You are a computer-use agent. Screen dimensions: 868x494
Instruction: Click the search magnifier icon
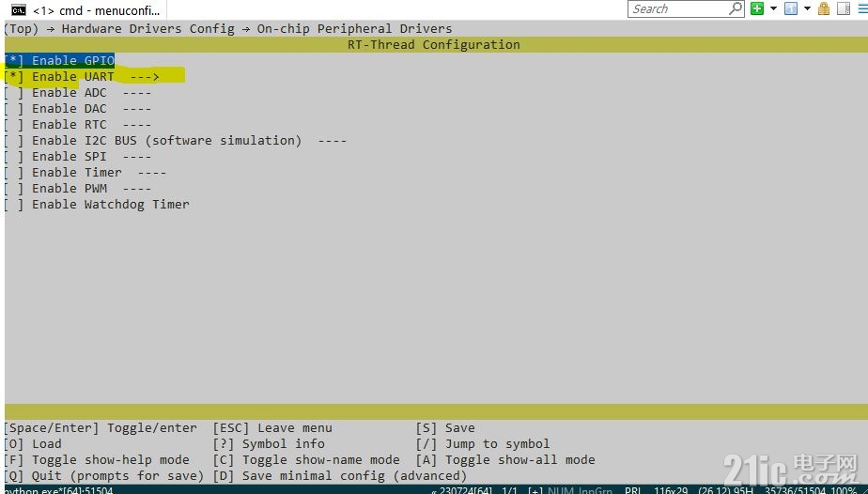[736, 8]
